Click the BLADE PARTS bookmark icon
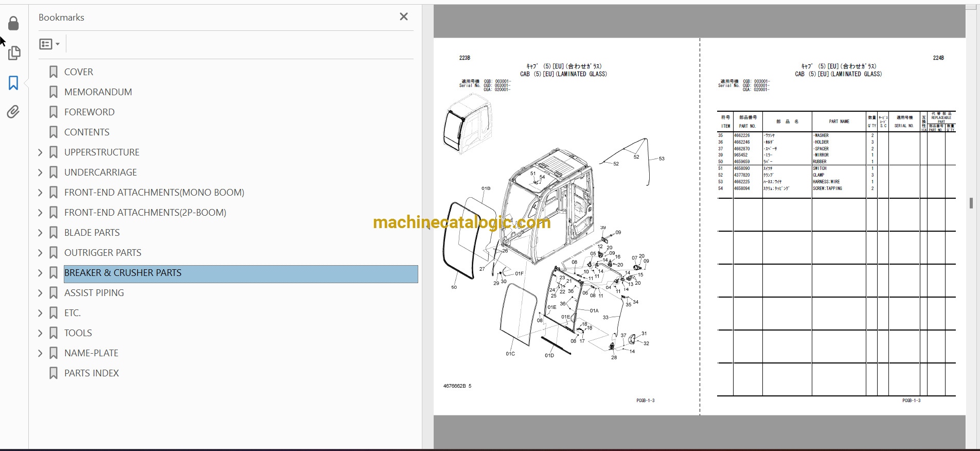Image resolution: width=980 pixels, height=451 pixels. click(54, 233)
